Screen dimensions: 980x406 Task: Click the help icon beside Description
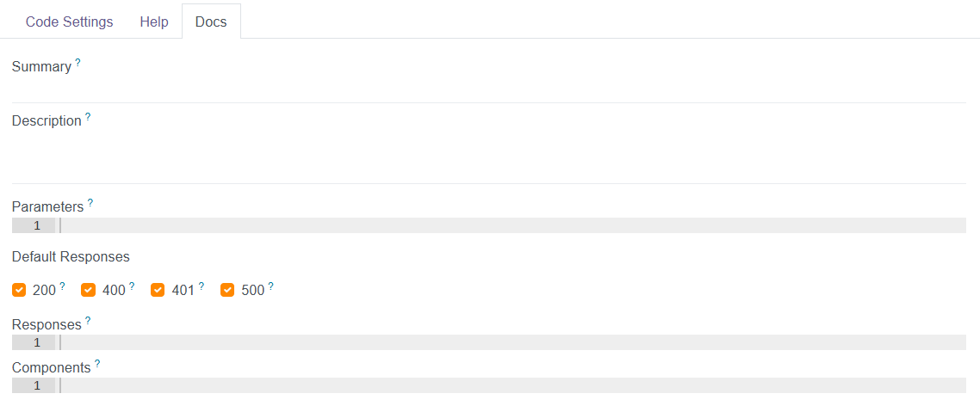point(87,117)
